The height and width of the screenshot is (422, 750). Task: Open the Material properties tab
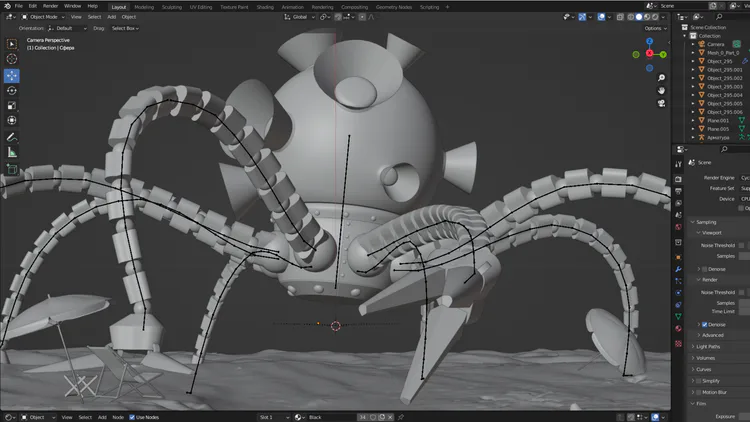[x=678, y=328]
